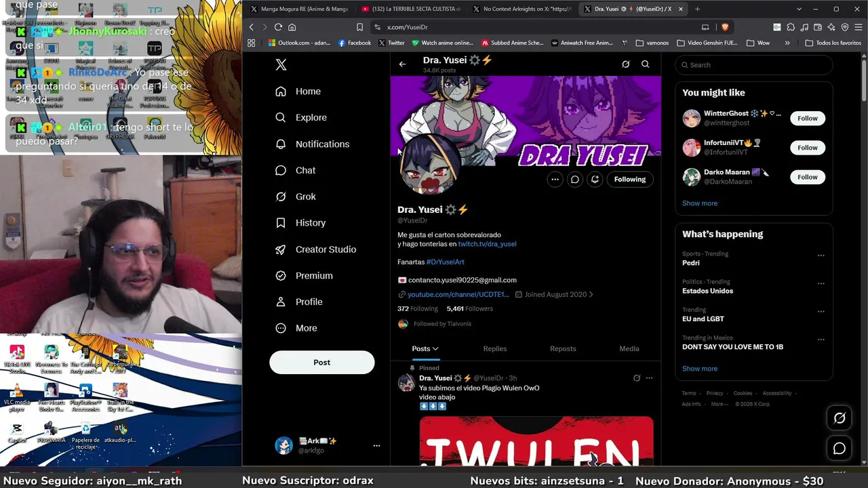Open the Creator Studio rocket icon
Image resolution: width=868 pixels, height=488 pixels.
click(x=281, y=249)
